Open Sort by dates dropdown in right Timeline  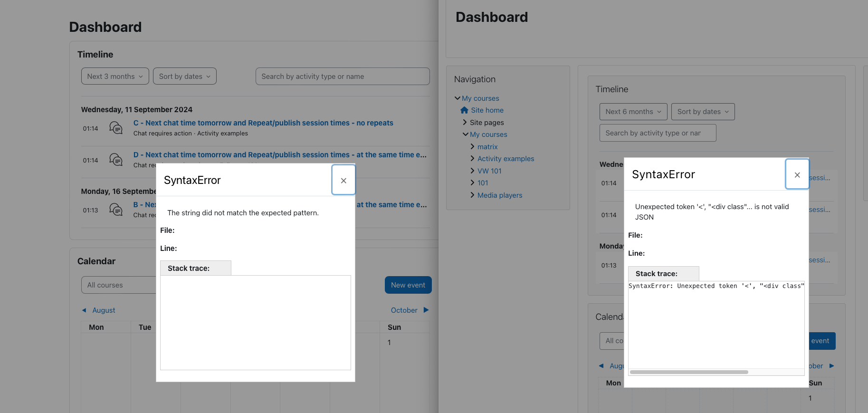703,112
